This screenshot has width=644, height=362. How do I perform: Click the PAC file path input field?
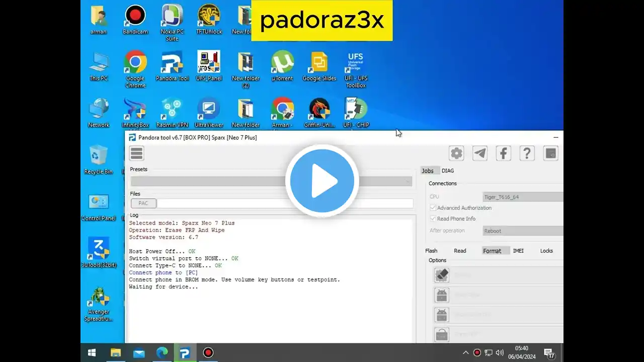point(285,203)
